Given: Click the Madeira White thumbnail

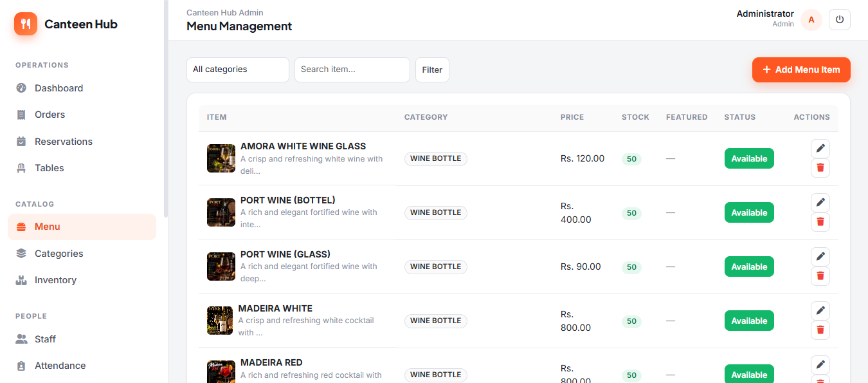Looking at the screenshot, I should point(220,321).
